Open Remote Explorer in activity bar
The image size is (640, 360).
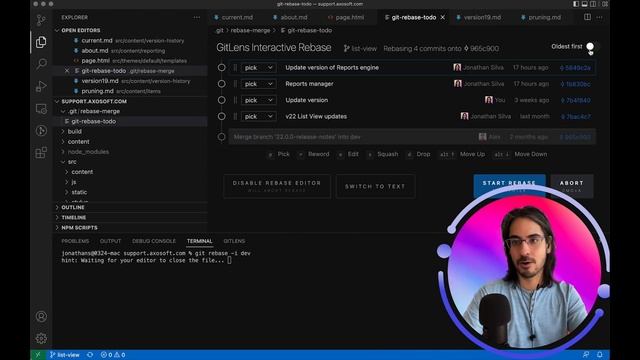coord(41,109)
